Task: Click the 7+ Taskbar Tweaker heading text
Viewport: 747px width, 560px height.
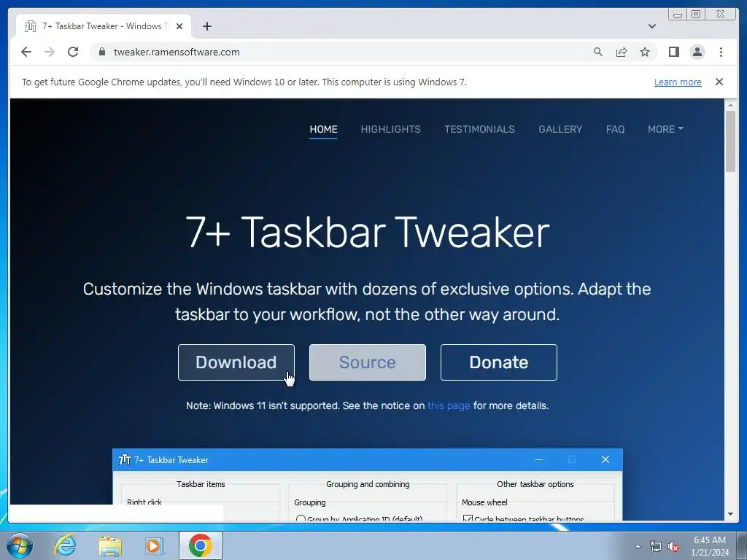Action: (368, 233)
